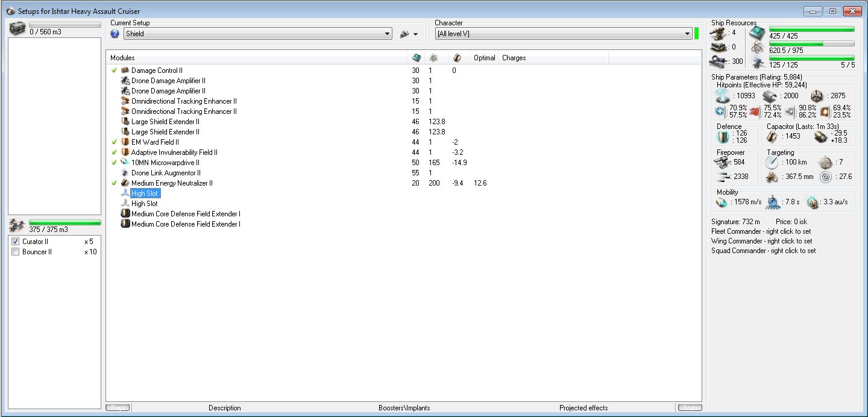
Task: Click the shield hitpoints icon showing 10993
Action: (x=722, y=96)
